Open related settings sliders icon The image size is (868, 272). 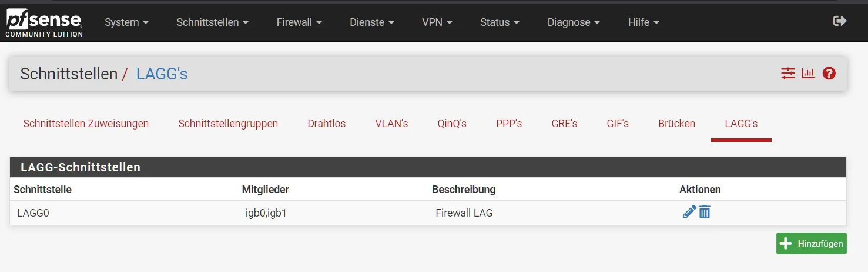[787, 74]
